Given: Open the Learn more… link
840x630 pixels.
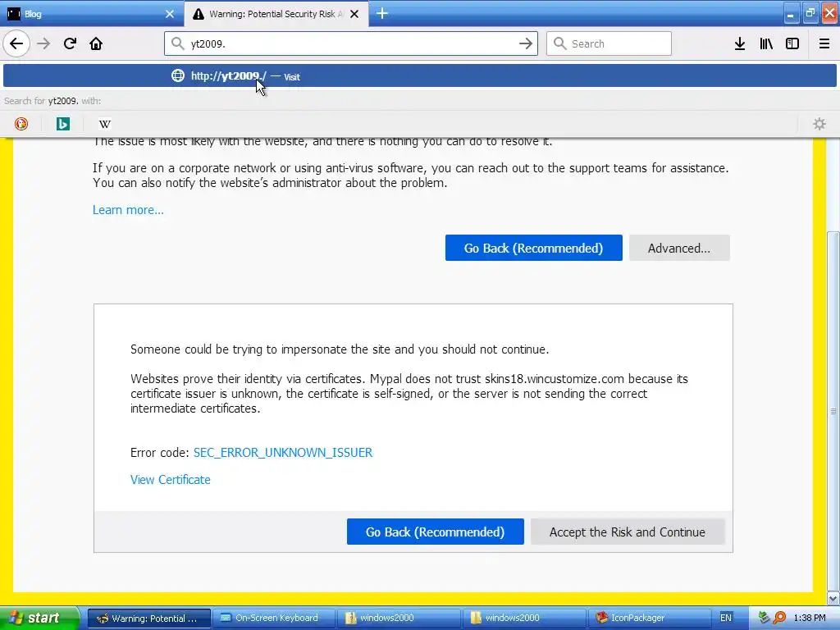Looking at the screenshot, I should pos(128,210).
